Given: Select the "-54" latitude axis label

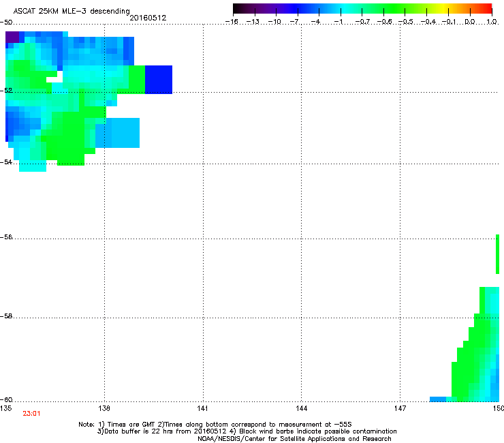Looking at the screenshot, I should pos(6,162).
